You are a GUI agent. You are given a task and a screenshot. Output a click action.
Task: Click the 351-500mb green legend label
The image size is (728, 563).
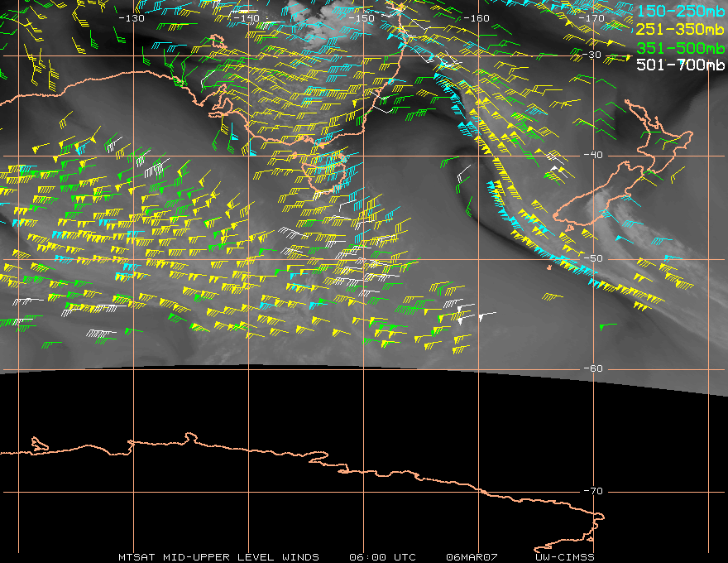click(681, 48)
